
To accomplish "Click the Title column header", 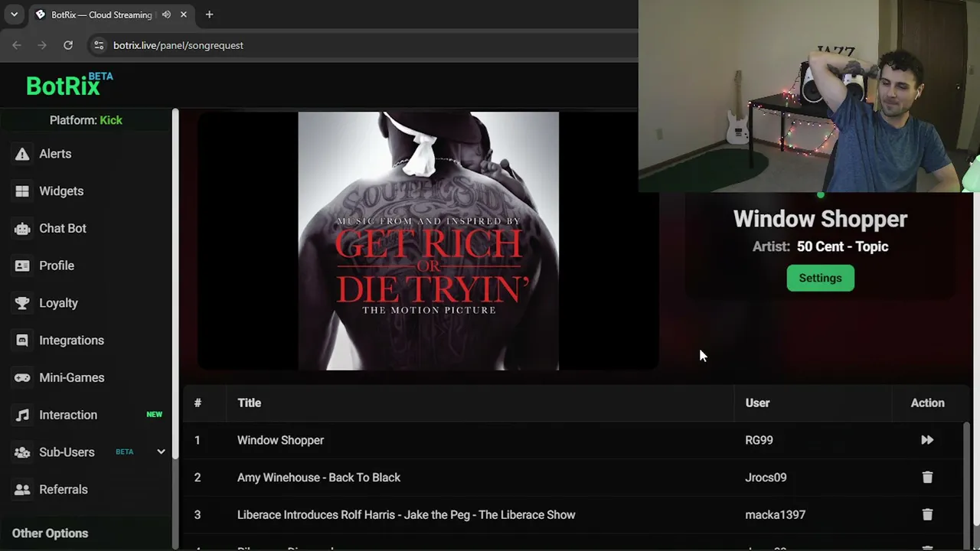I will click(x=249, y=403).
